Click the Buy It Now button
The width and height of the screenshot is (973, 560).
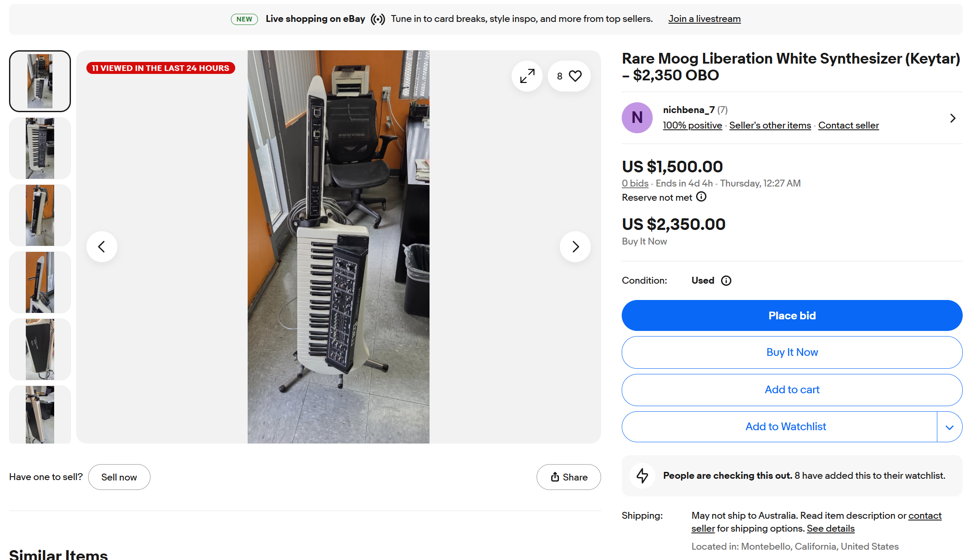pos(792,352)
